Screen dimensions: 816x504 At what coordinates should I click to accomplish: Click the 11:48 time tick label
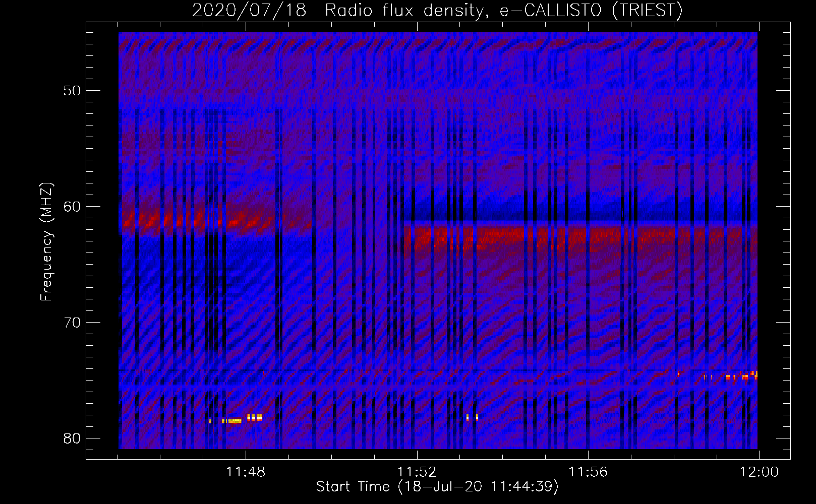[x=246, y=472]
